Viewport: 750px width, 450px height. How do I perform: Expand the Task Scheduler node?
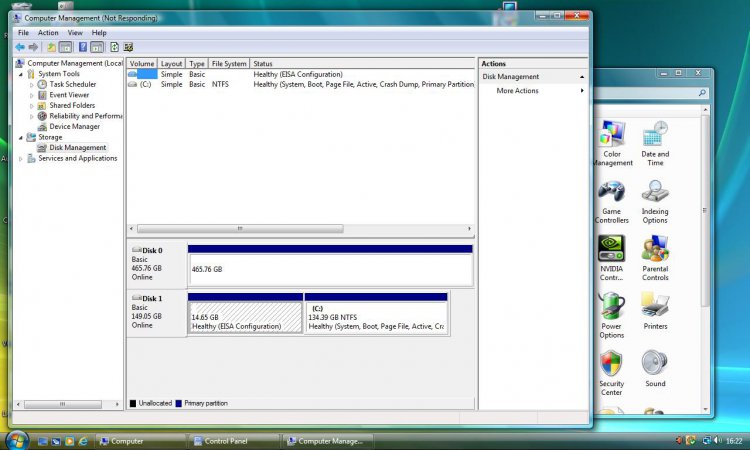point(32,85)
